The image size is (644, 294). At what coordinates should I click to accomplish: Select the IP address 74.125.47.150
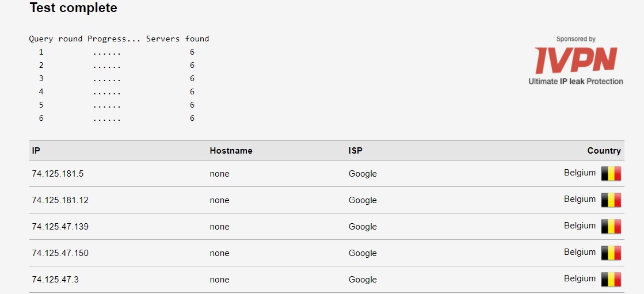[x=60, y=253]
